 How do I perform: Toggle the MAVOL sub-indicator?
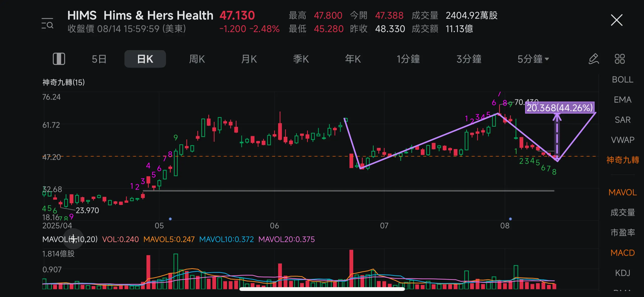point(623,192)
